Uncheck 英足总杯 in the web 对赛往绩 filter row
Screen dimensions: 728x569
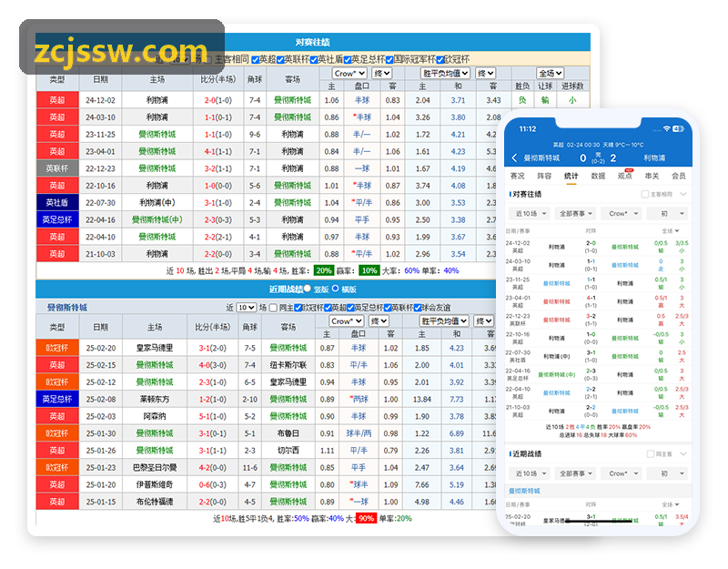[348, 59]
